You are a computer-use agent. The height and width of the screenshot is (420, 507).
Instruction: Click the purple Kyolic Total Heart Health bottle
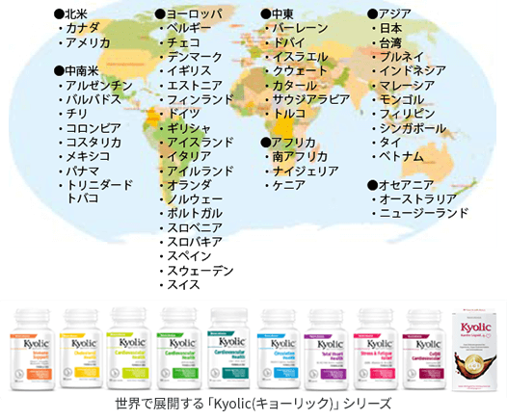pos(326,349)
